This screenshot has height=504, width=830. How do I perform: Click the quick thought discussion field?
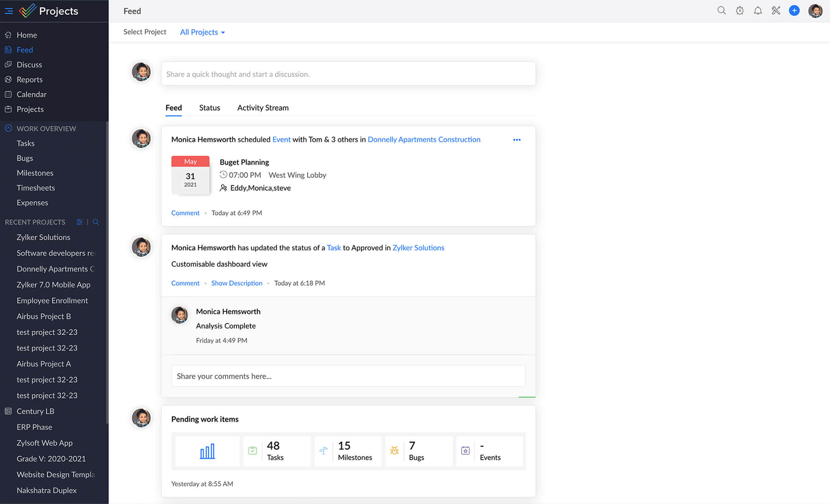tap(348, 74)
